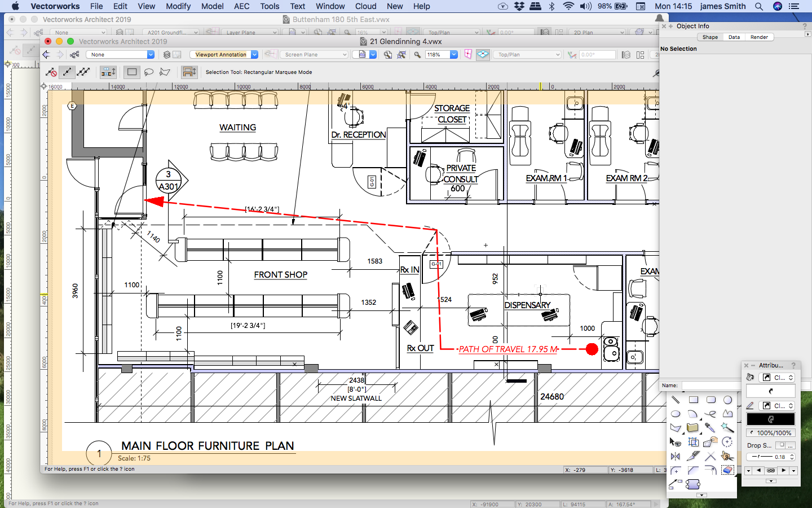Pick the Eraser tool
Viewport: 812px width, 508px height.
[727, 470]
